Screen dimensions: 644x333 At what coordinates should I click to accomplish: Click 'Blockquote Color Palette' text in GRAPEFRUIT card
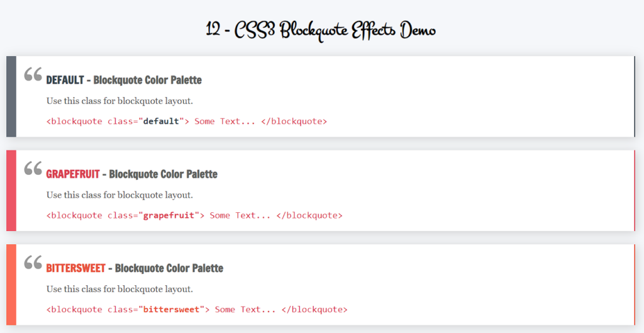tap(163, 174)
